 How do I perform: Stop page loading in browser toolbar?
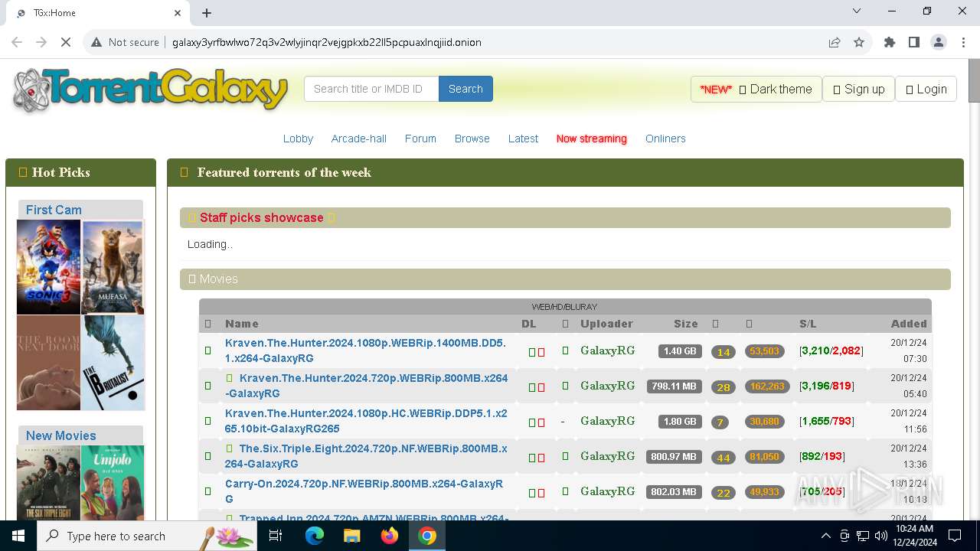coord(66,42)
